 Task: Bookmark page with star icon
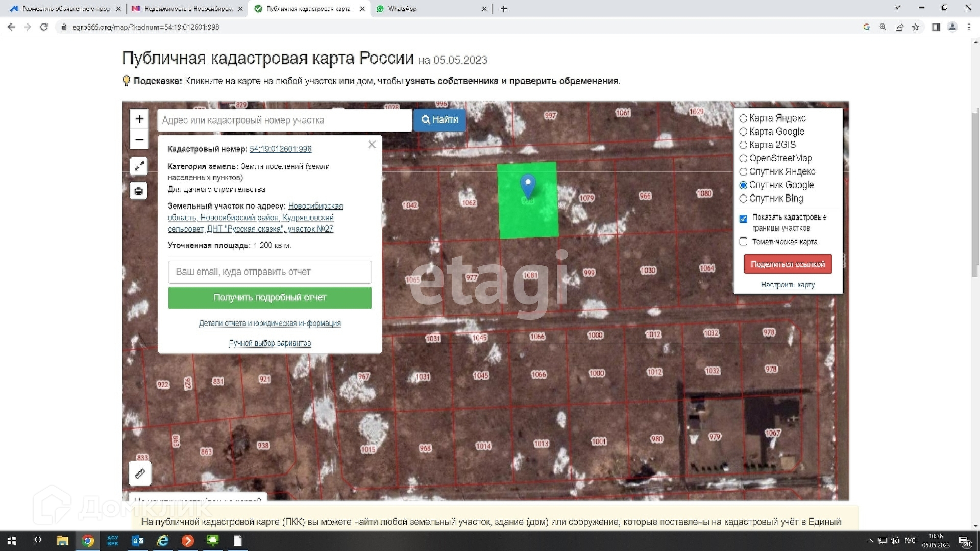tap(916, 27)
